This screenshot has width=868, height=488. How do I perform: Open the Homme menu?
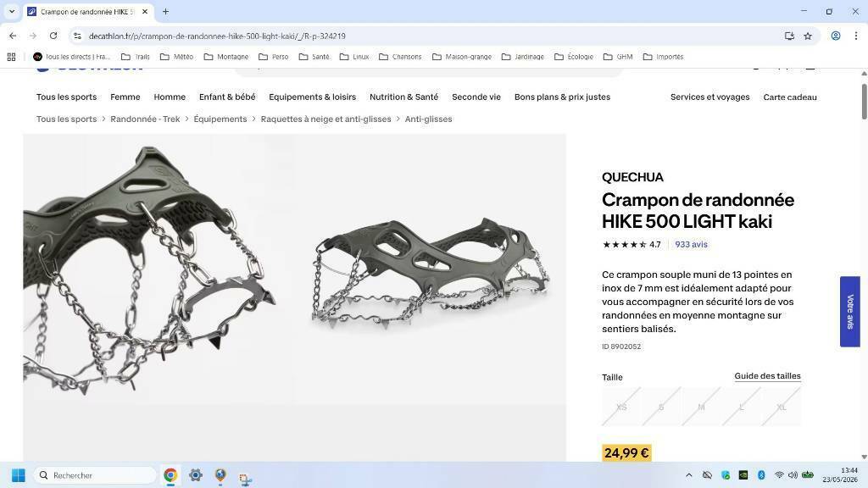(170, 97)
